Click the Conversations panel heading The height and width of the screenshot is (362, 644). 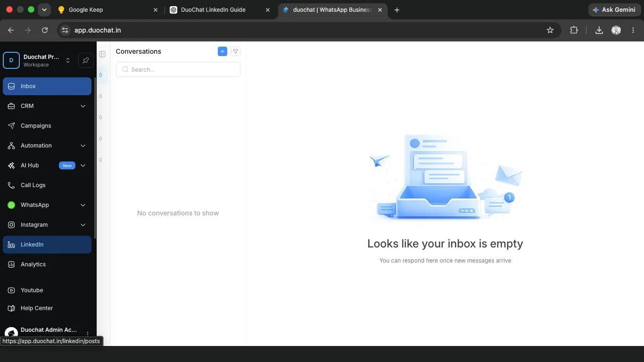(139, 51)
